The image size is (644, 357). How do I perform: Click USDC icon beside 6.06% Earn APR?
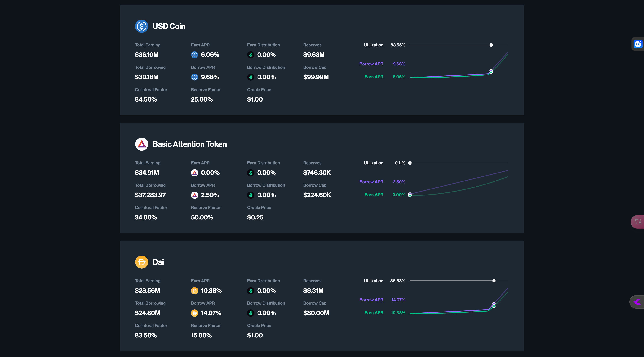[195, 55]
